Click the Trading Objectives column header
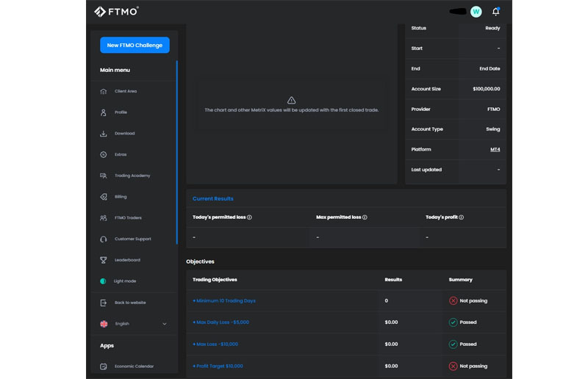588x379 pixels. pyautogui.click(x=215, y=280)
